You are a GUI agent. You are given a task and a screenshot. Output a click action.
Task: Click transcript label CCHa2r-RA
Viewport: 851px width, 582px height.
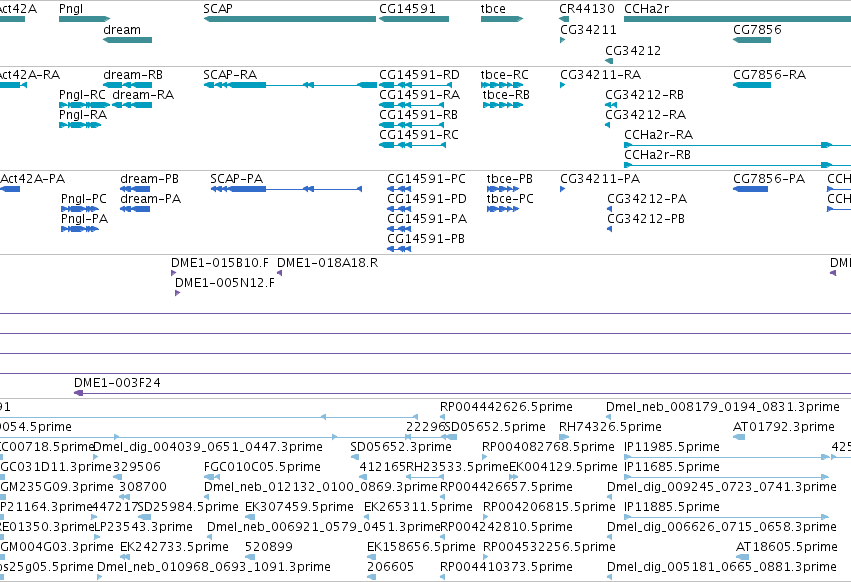point(658,135)
